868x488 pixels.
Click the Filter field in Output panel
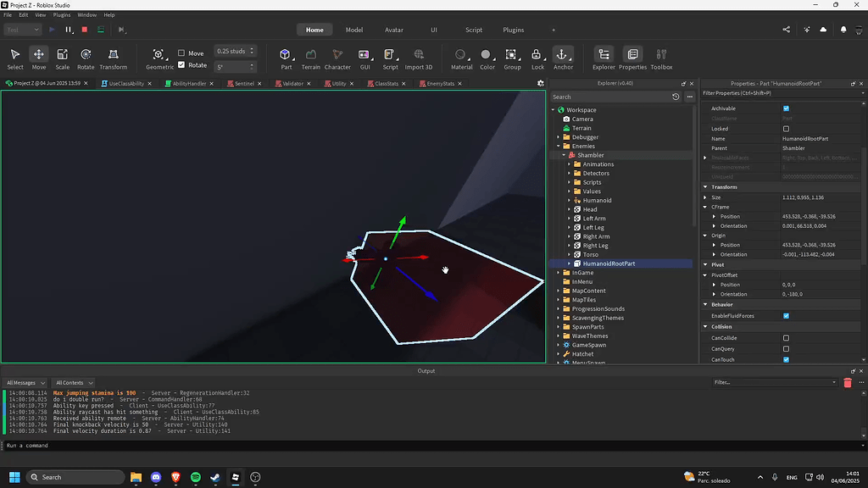[771, 382]
